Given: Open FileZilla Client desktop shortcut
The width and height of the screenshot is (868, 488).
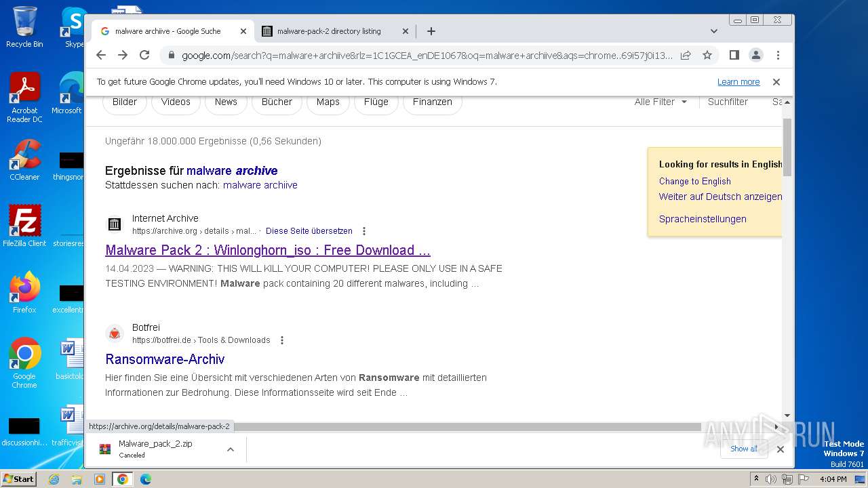Looking at the screenshot, I should pos(24,226).
